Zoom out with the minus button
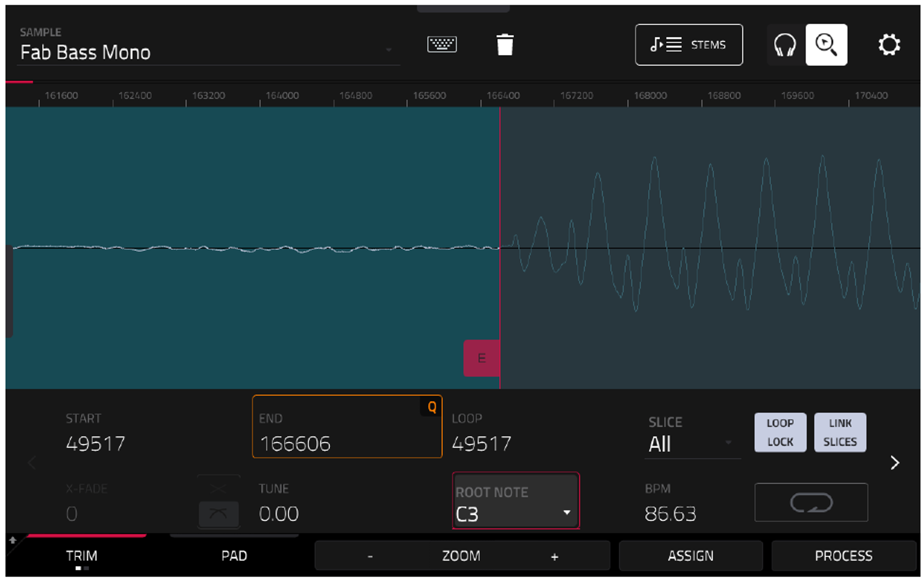Screen dimensions: 924x583 click(x=370, y=556)
